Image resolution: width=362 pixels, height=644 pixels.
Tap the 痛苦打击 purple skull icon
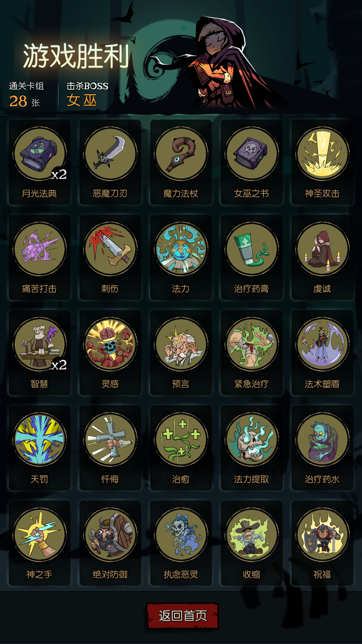(x=40, y=249)
